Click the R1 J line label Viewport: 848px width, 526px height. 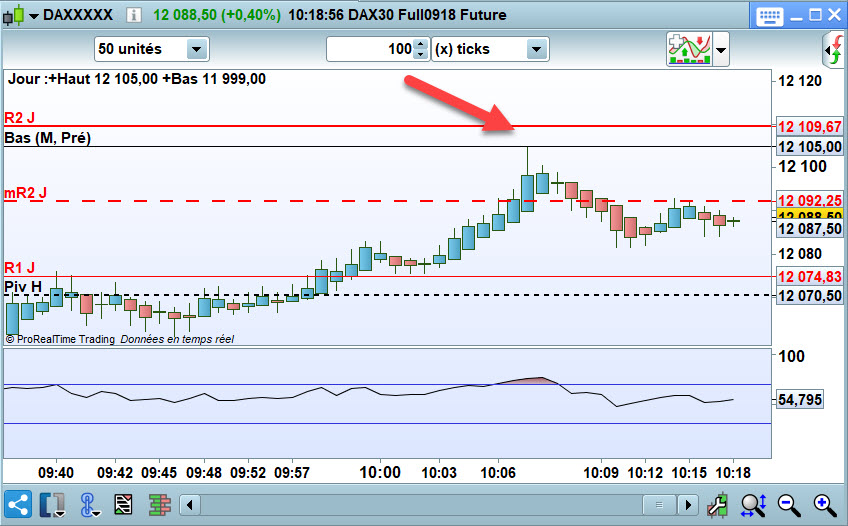(x=19, y=267)
